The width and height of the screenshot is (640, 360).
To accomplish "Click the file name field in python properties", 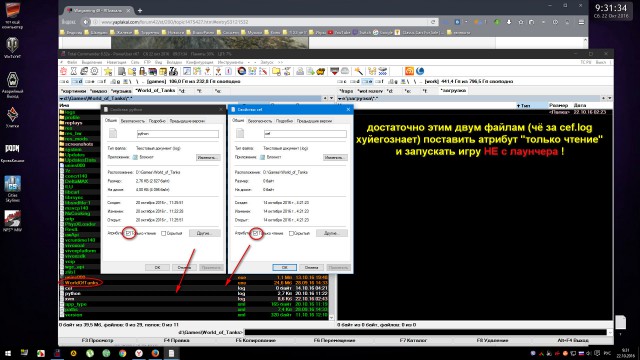I will coord(178,134).
